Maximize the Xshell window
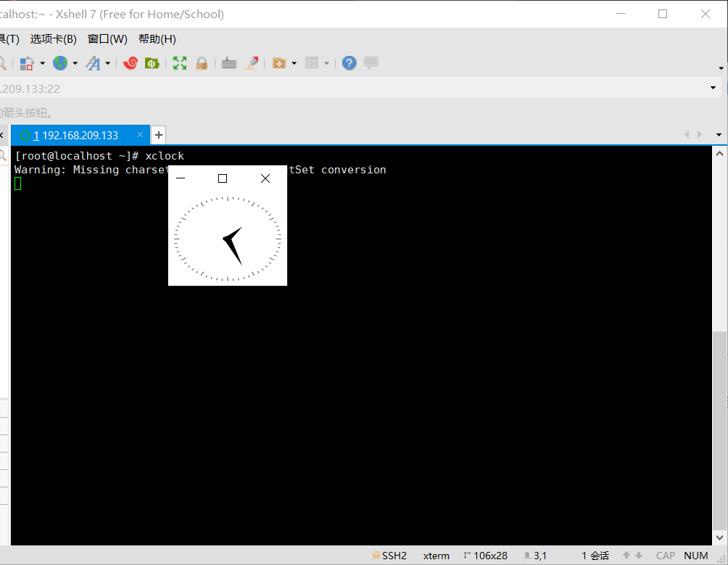The image size is (728, 565). click(663, 14)
